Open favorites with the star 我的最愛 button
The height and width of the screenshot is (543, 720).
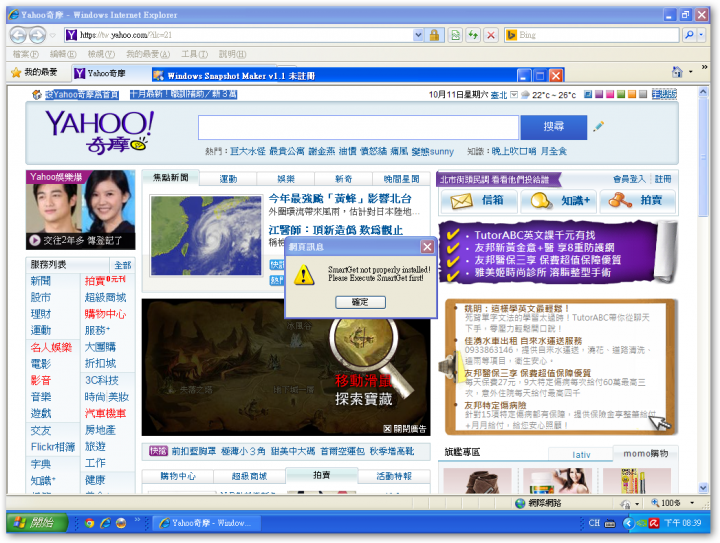pyautogui.click(x=34, y=73)
